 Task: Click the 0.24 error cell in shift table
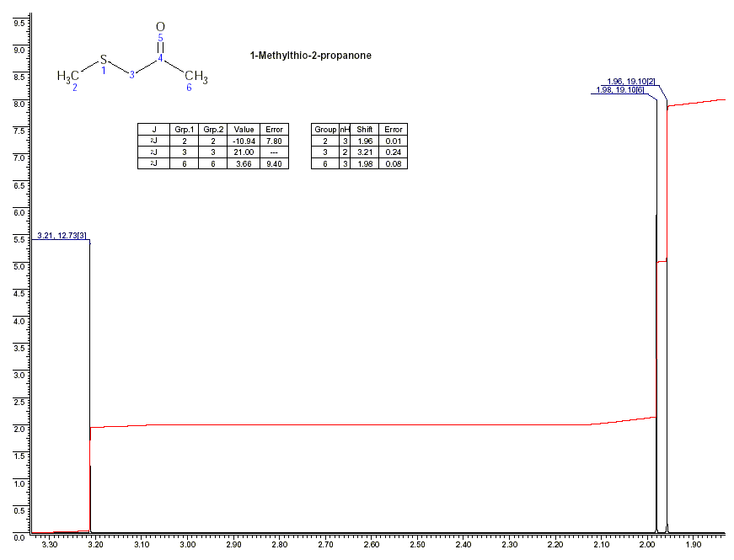pos(394,152)
